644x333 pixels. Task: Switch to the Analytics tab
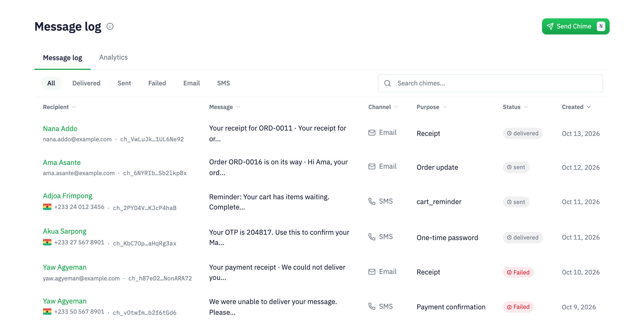click(114, 57)
